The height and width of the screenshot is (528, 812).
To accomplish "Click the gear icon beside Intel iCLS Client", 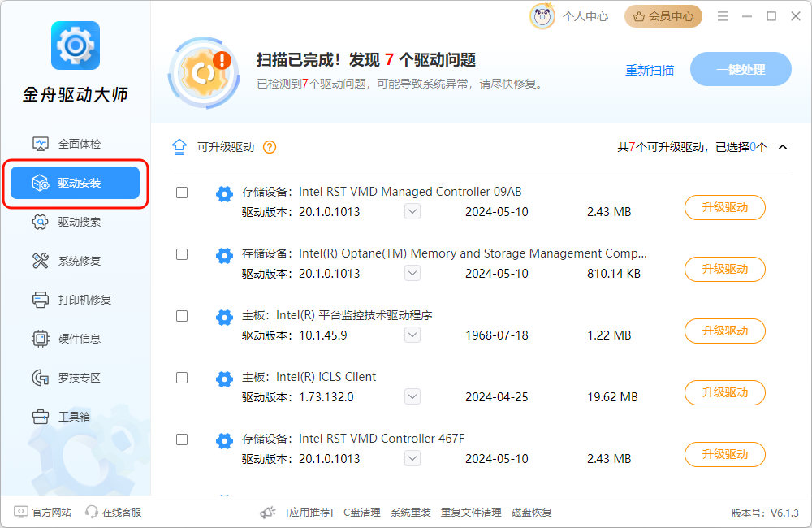I will pos(224,379).
